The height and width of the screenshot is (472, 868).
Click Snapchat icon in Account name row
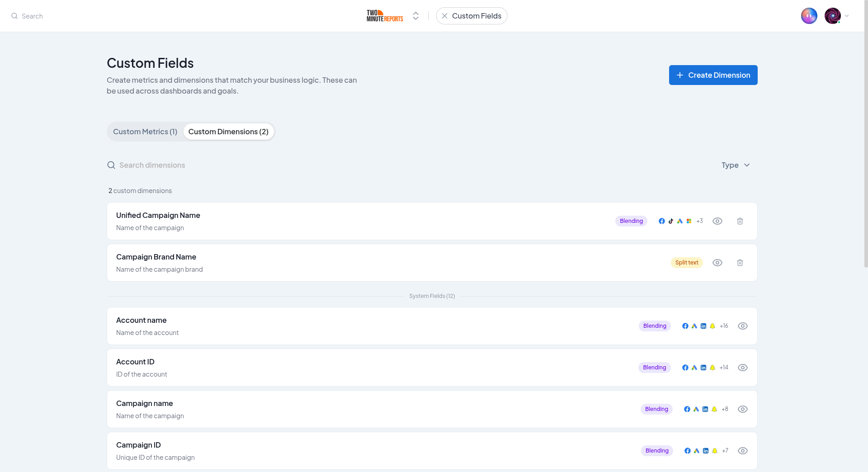(712, 326)
